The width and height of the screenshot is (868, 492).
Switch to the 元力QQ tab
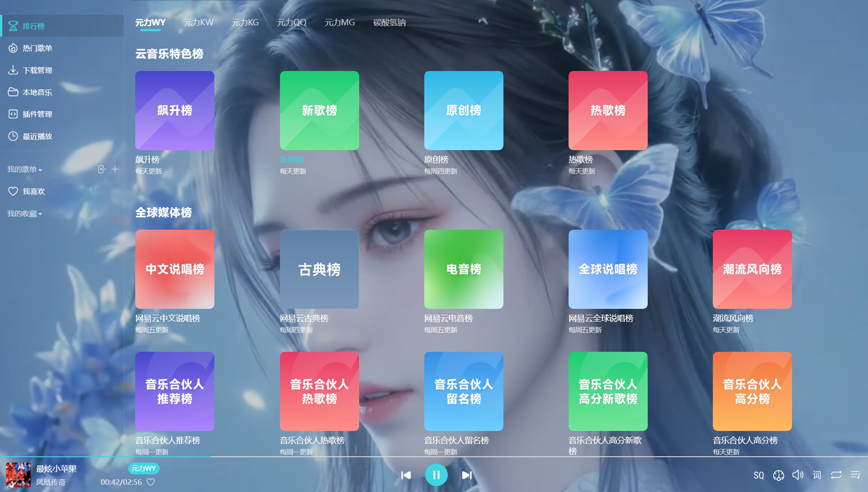point(291,23)
